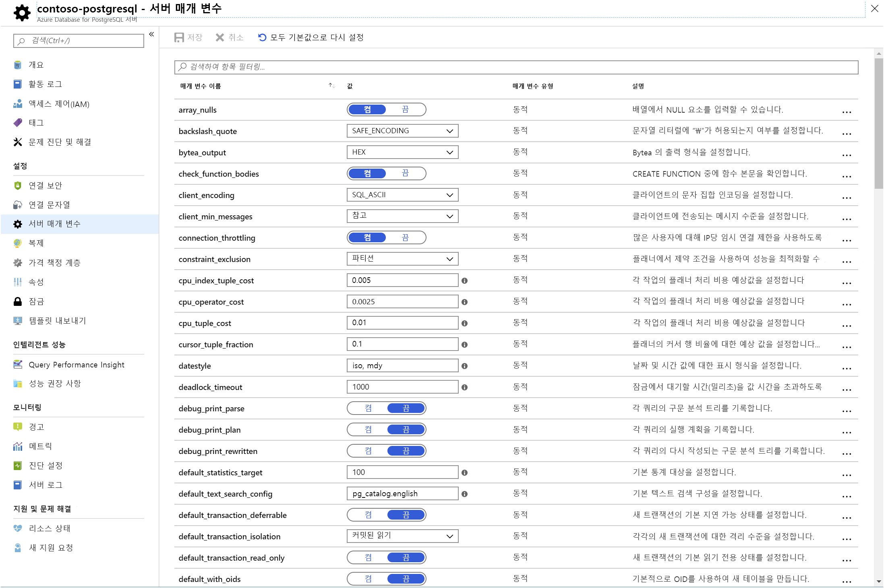Click info icon next to cpu_index_tuple_cost
The image size is (884, 588).
(x=464, y=281)
